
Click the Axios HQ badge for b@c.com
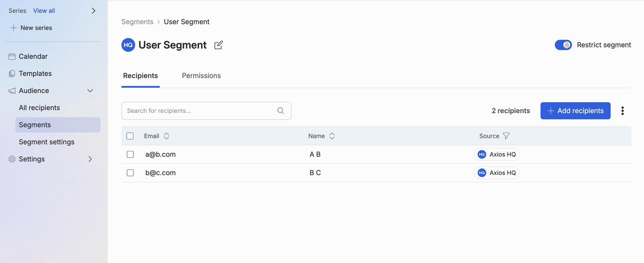point(496,173)
